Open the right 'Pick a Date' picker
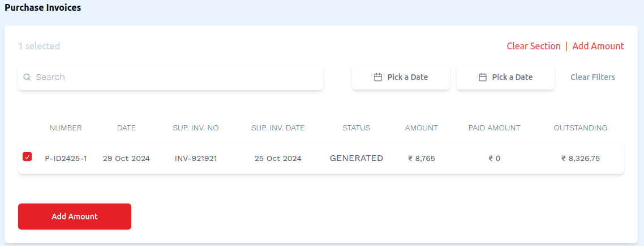This screenshot has height=246, width=644. click(x=505, y=77)
